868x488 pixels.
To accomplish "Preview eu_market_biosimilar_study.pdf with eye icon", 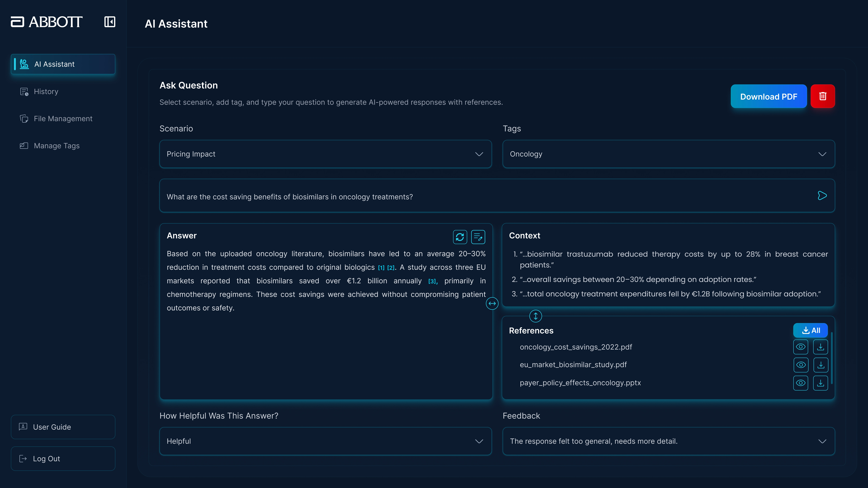I will click(x=801, y=365).
